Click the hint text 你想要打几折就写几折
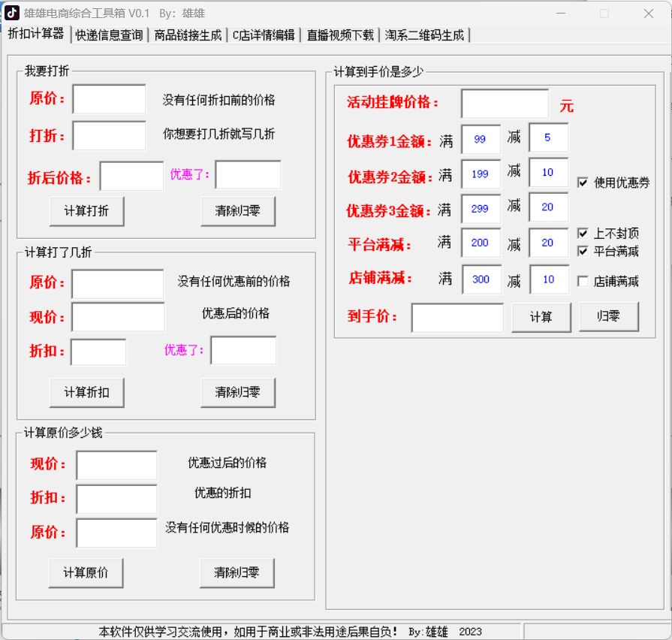Screen dimensions: 672x640 [218, 134]
